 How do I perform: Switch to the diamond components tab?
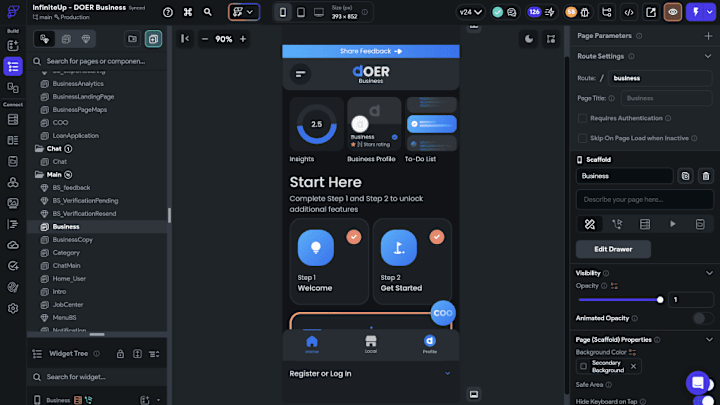(86, 39)
